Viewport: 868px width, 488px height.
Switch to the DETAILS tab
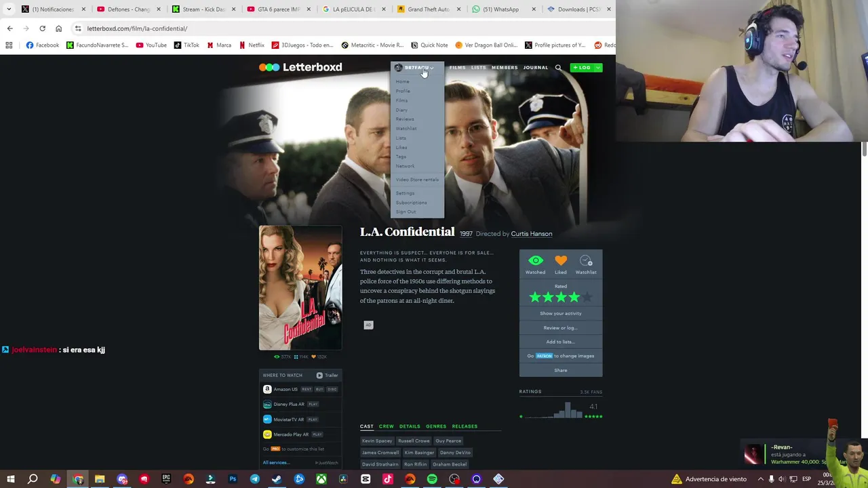coord(410,426)
